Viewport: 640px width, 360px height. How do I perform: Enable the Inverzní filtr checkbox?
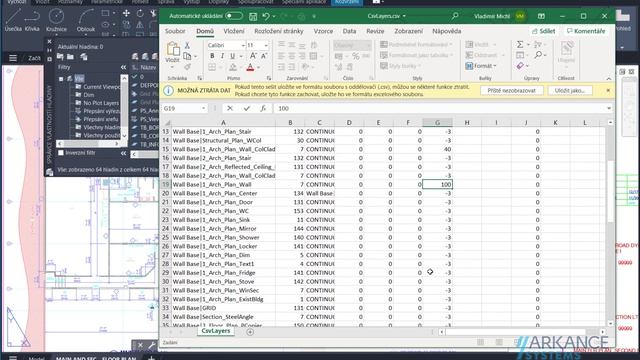tap(61, 153)
